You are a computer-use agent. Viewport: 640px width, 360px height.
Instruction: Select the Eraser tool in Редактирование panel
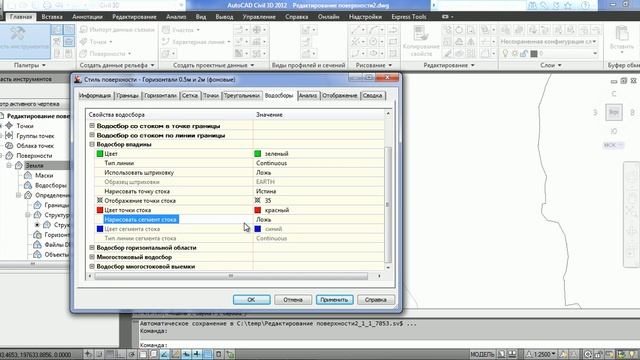448,53
